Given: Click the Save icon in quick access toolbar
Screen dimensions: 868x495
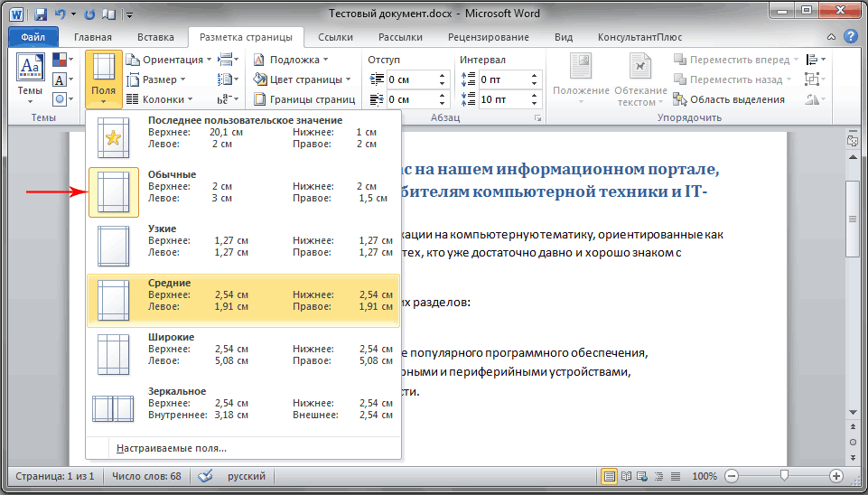Looking at the screenshot, I should [x=40, y=14].
